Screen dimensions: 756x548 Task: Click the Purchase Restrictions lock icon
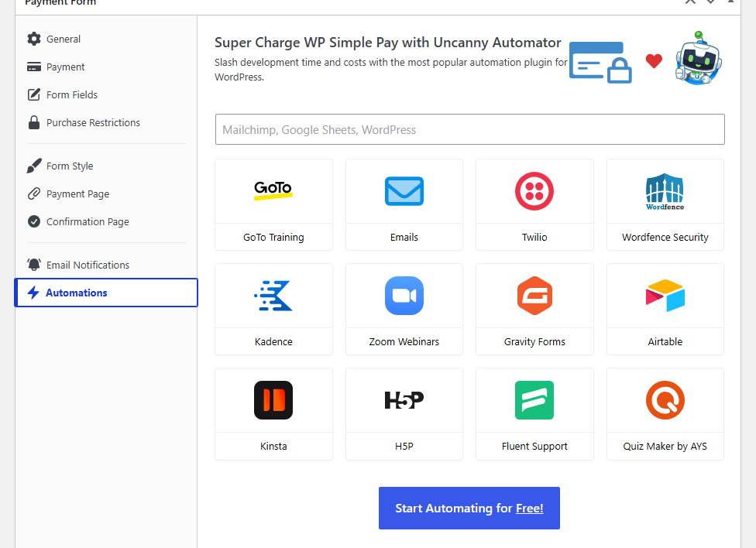click(x=34, y=122)
